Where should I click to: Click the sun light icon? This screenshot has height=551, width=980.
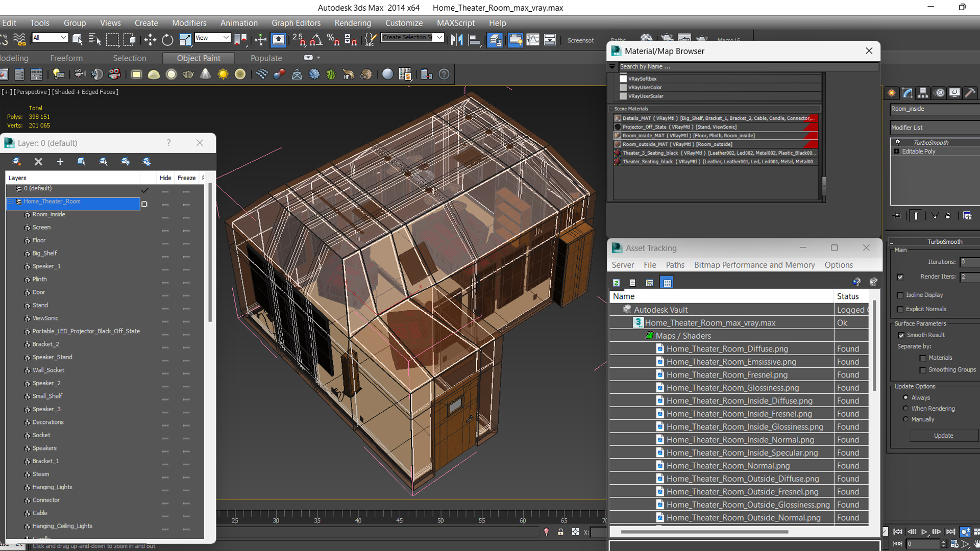[x=223, y=74]
